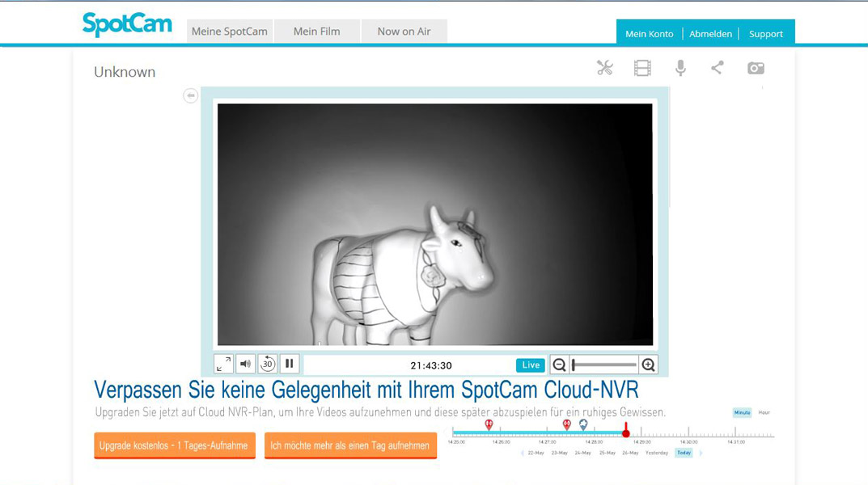
Task: Click Ich möchte mehr als einen Tag aufnehmen
Action: coord(350,445)
